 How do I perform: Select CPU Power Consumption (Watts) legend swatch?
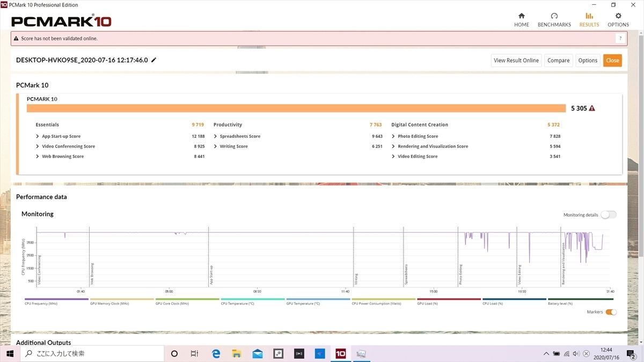(x=384, y=299)
